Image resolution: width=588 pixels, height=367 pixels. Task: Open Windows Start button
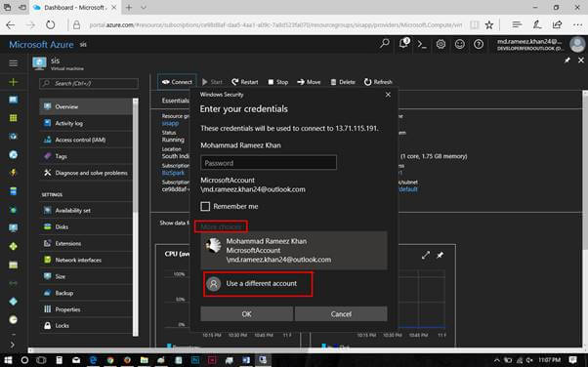coord(8,360)
